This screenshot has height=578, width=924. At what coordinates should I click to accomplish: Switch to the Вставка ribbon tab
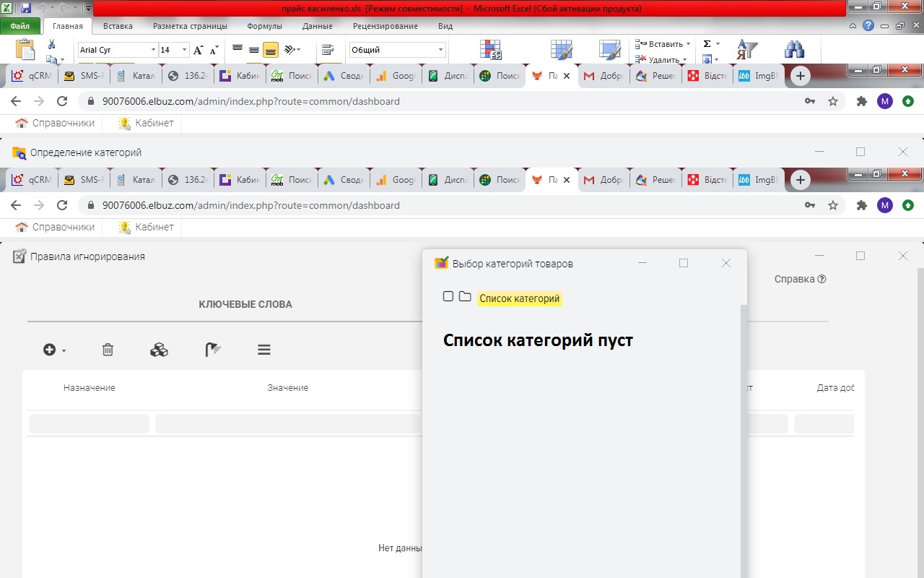tap(118, 26)
